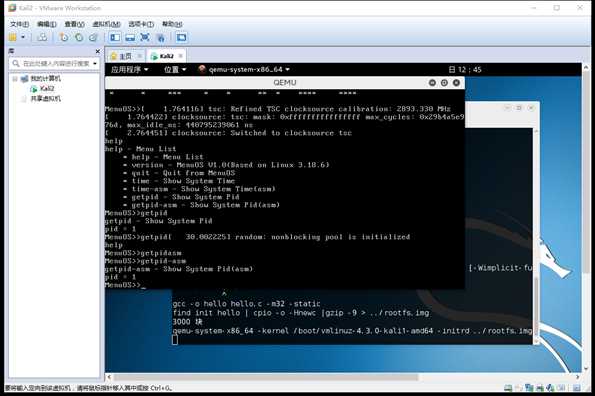
Task: Open the 虚拟机 menu
Action: pos(106,24)
